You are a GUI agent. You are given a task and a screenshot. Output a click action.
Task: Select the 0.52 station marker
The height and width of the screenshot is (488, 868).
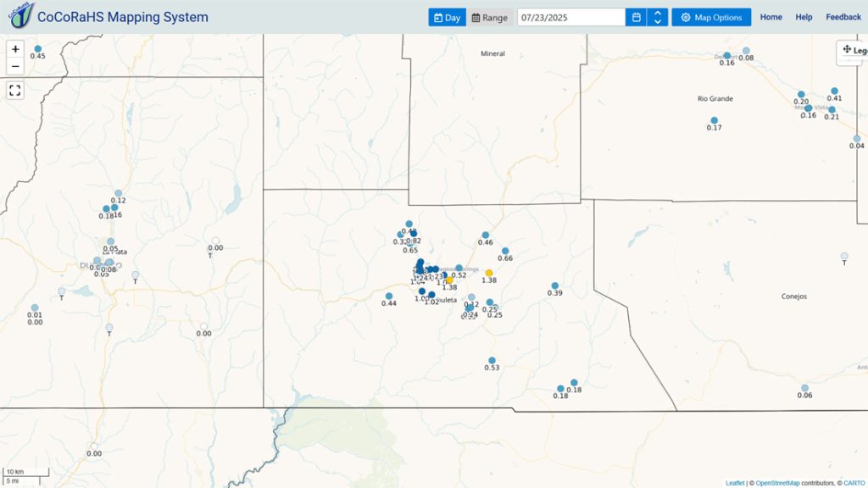click(x=459, y=269)
